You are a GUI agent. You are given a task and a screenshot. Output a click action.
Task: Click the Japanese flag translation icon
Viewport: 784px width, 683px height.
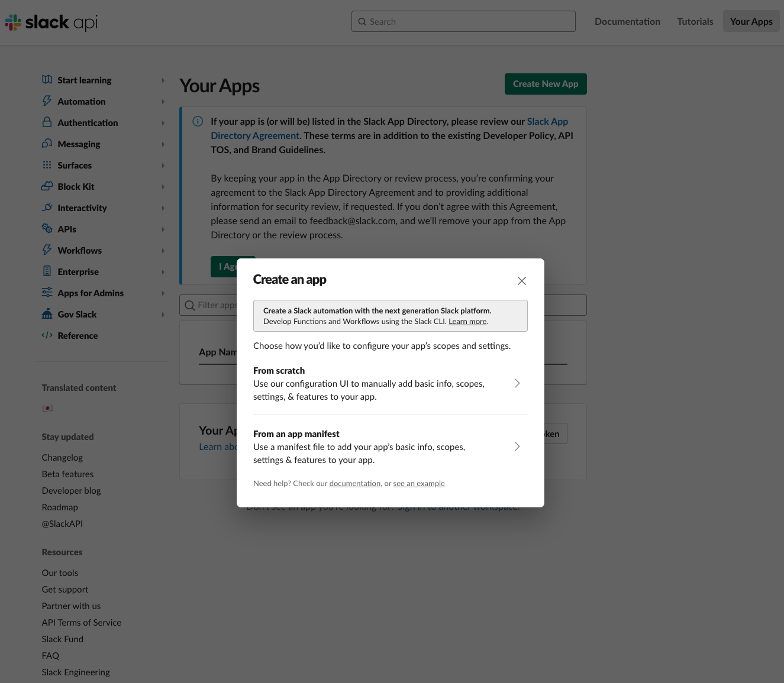(x=47, y=408)
